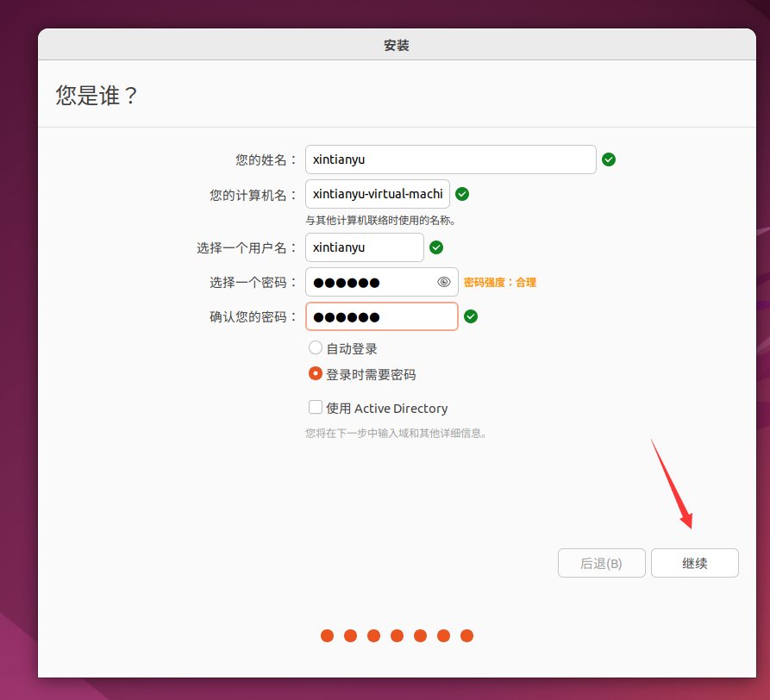Enable the 使用 Active Directory checkbox

pos(316,408)
